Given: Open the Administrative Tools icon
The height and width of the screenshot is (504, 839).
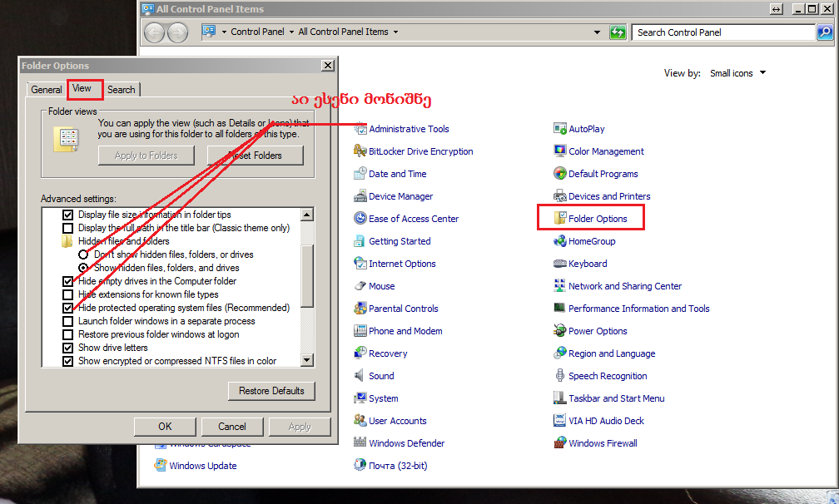Looking at the screenshot, I should [360, 129].
